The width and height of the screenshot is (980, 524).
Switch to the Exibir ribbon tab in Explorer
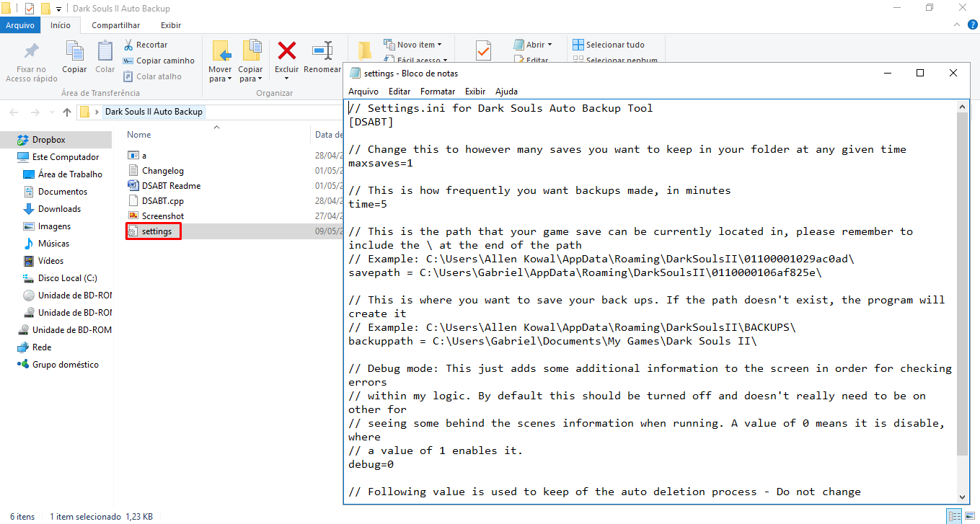pyautogui.click(x=171, y=25)
